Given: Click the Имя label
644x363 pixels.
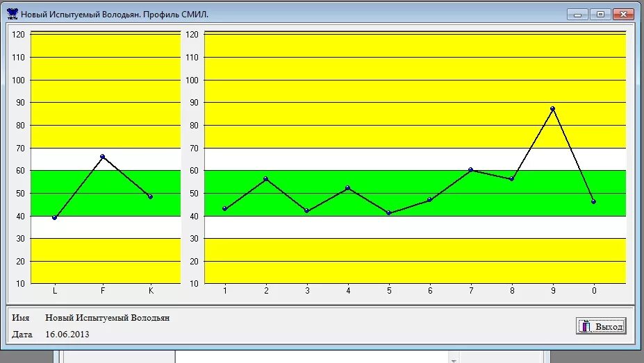Looking at the screenshot, I should (21, 318).
